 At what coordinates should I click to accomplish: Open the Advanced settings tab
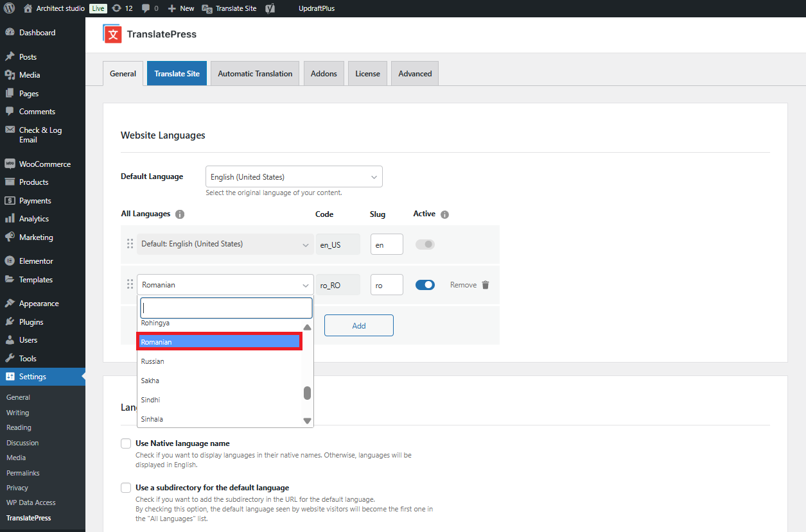tap(415, 74)
